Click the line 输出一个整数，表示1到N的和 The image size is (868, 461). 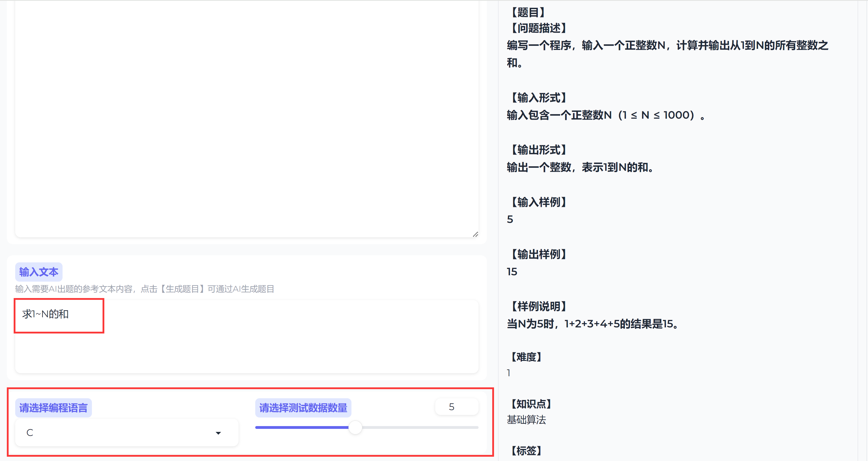point(581,167)
